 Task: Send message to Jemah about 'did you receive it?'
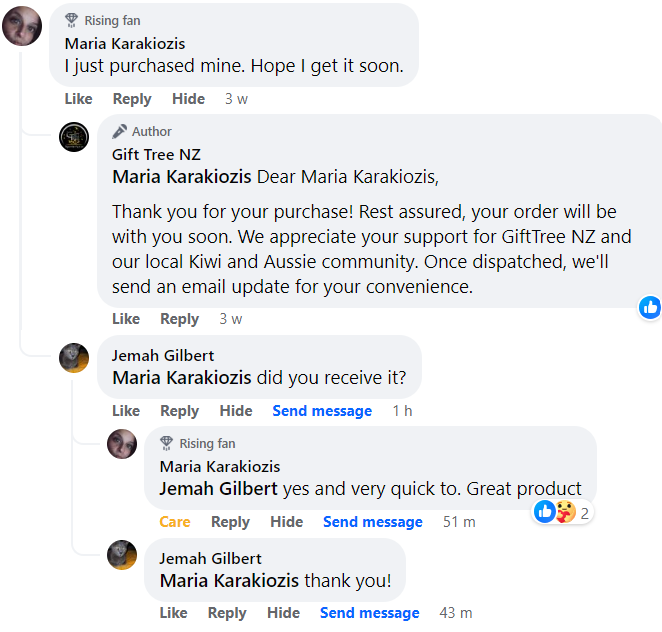coord(321,411)
